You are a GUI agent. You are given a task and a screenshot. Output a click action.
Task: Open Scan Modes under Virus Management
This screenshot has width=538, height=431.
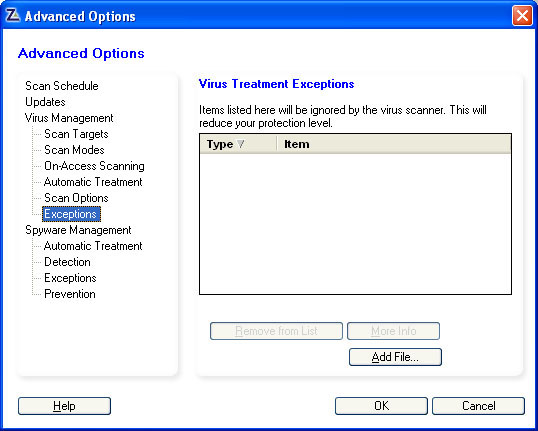pyautogui.click(x=74, y=150)
